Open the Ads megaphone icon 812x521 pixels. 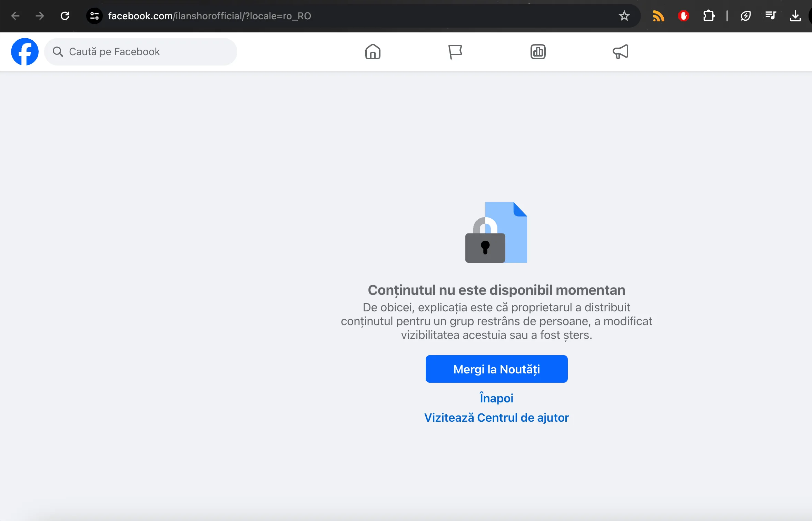tap(620, 52)
